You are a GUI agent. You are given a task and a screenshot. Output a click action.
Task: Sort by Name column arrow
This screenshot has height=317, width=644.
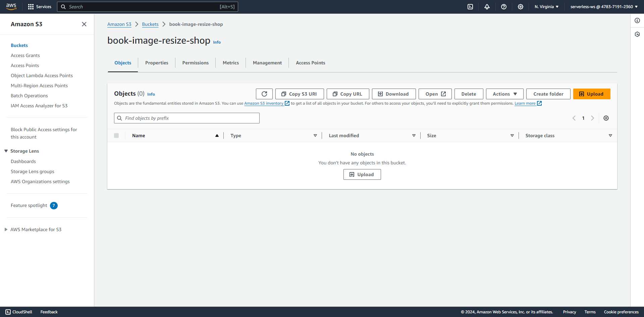point(217,136)
